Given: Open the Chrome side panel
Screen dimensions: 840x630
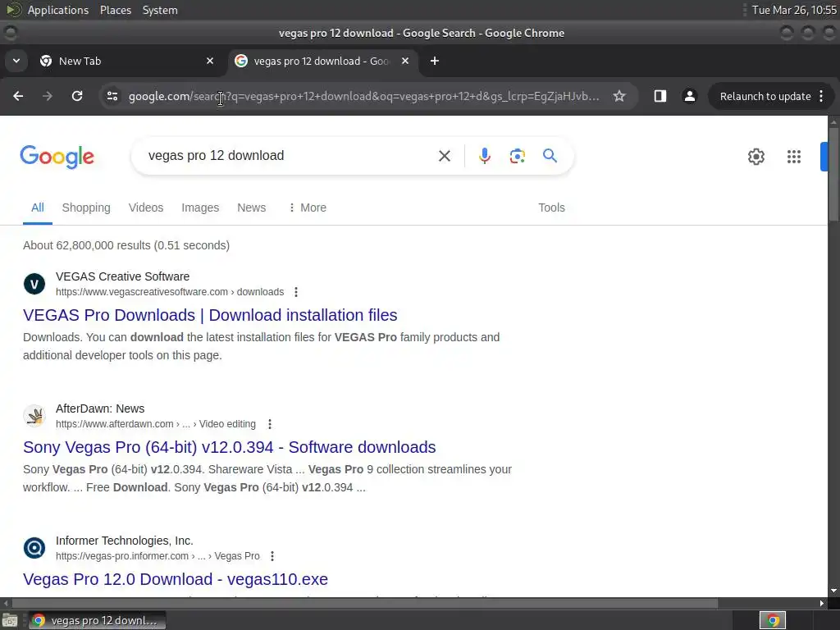Looking at the screenshot, I should pos(660,97).
